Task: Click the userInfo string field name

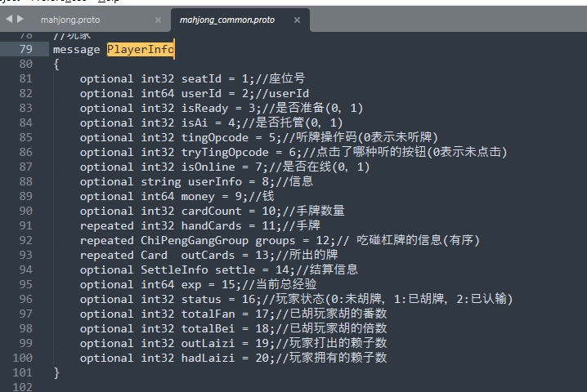Action: pos(215,181)
